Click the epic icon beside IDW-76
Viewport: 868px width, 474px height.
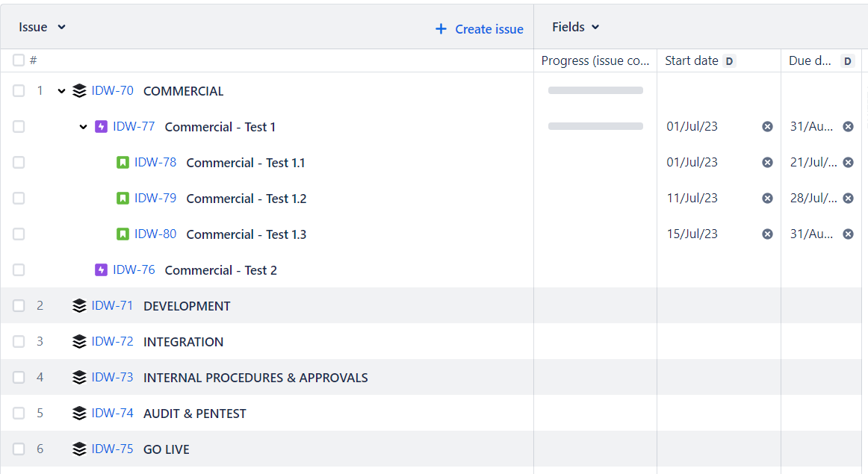coord(101,270)
